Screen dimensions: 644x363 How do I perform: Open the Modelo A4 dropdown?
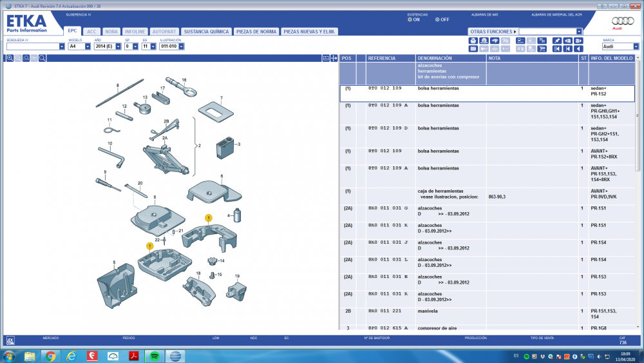[88, 46]
